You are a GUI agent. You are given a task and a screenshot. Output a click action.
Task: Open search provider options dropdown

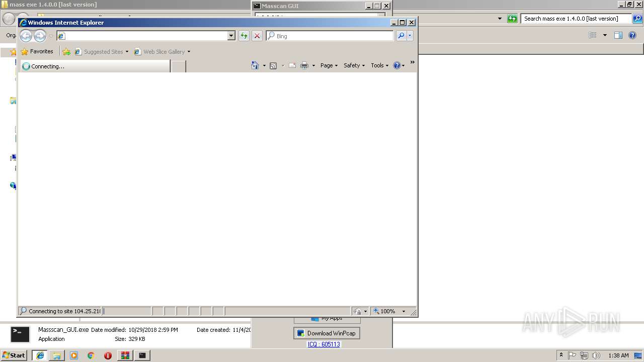pos(410,36)
